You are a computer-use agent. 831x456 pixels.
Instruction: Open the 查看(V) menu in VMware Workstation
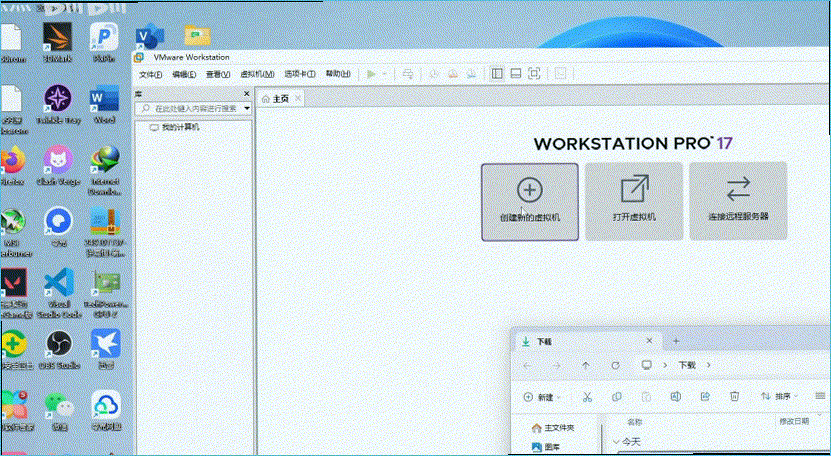coord(218,75)
